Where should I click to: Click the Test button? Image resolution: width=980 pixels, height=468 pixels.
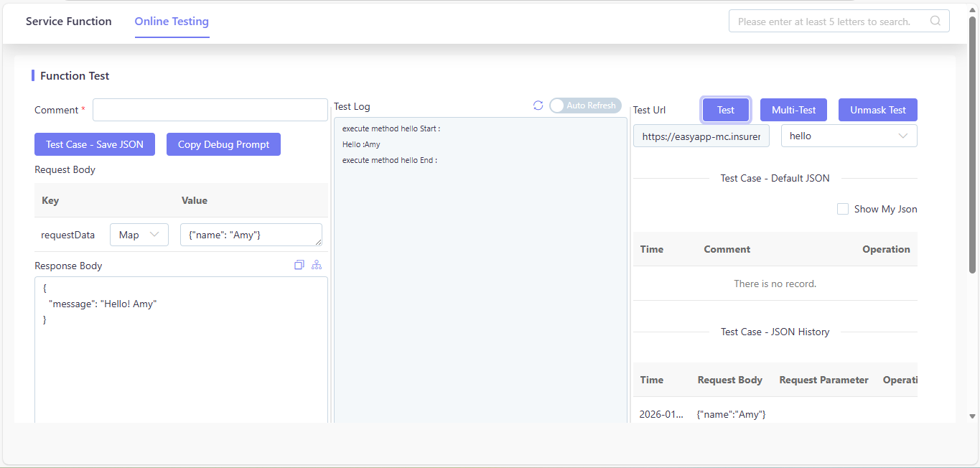pyautogui.click(x=726, y=110)
